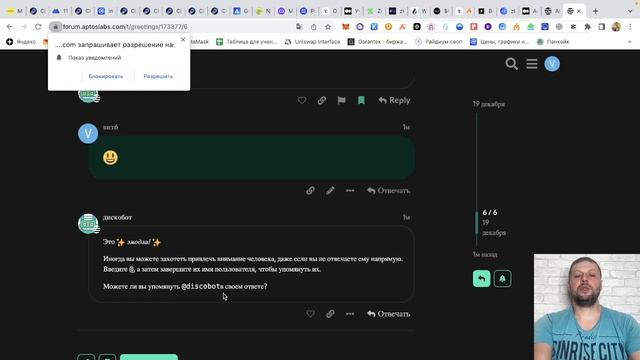Open the MetaMask fox extension

(346, 27)
